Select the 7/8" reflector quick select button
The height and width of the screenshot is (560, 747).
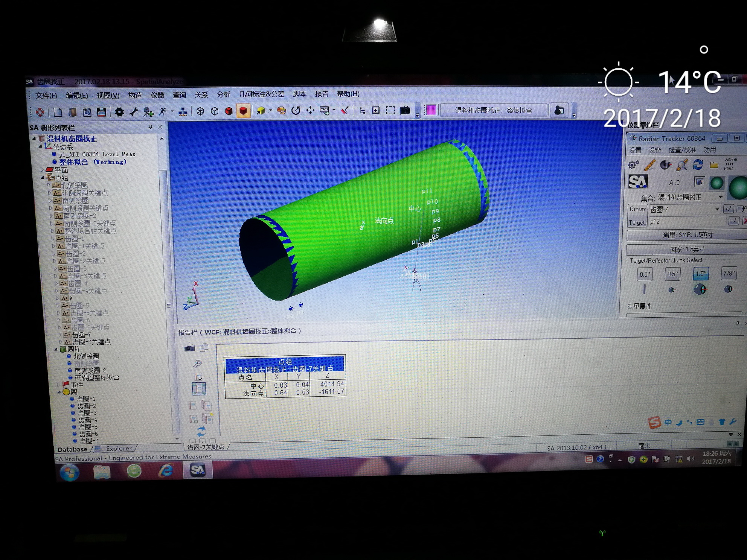click(x=729, y=273)
